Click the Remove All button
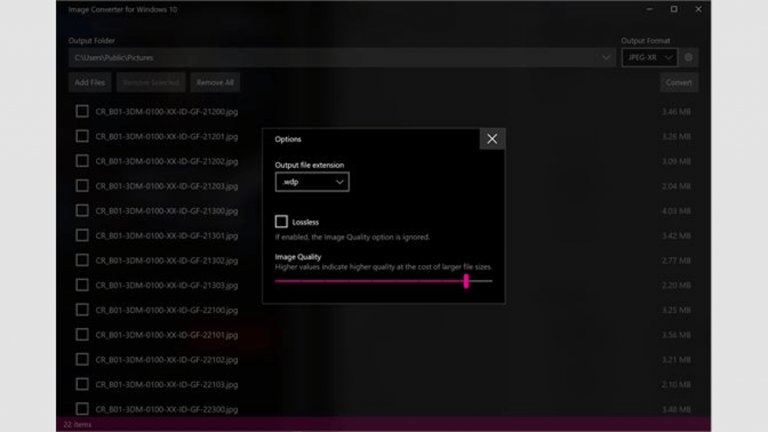The image size is (768, 432). coord(215,82)
